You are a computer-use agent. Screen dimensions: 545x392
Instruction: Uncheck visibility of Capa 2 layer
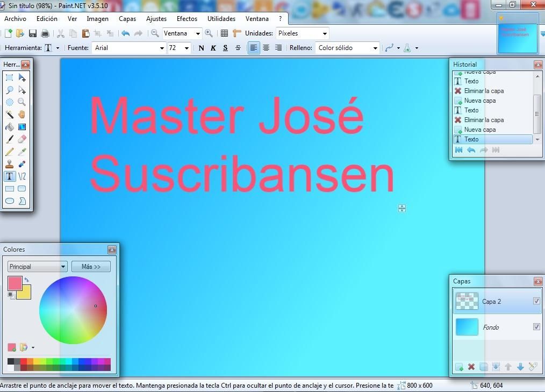[536, 301]
